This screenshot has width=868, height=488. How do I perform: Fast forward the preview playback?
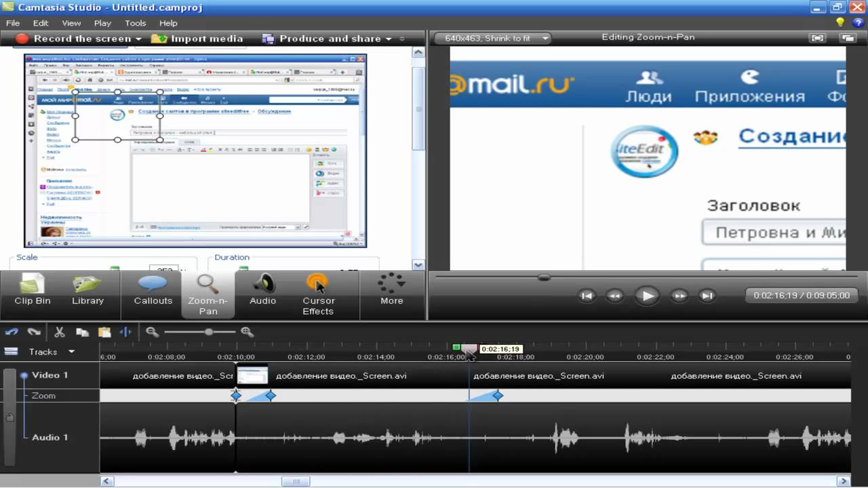679,296
